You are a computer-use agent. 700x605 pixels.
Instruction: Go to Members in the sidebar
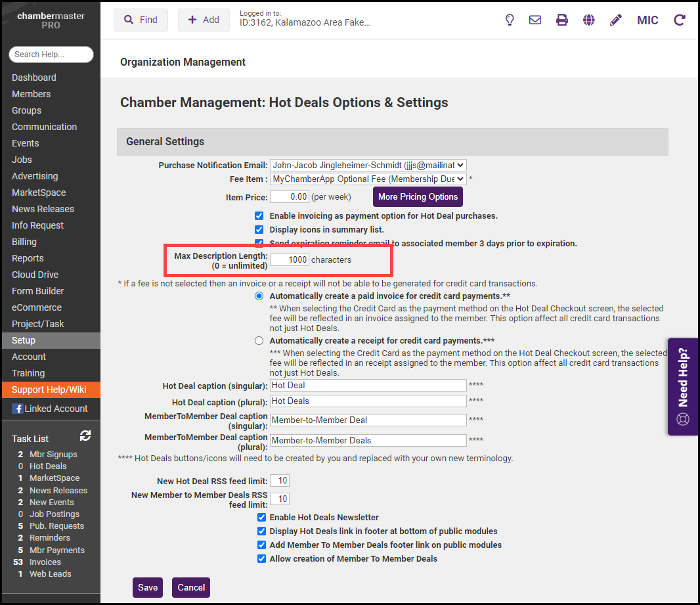[31, 94]
